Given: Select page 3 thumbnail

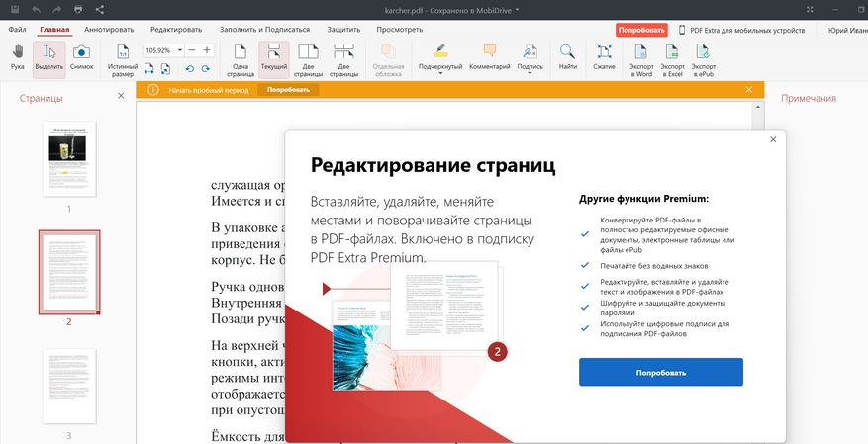Looking at the screenshot, I should click(x=69, y=386).
